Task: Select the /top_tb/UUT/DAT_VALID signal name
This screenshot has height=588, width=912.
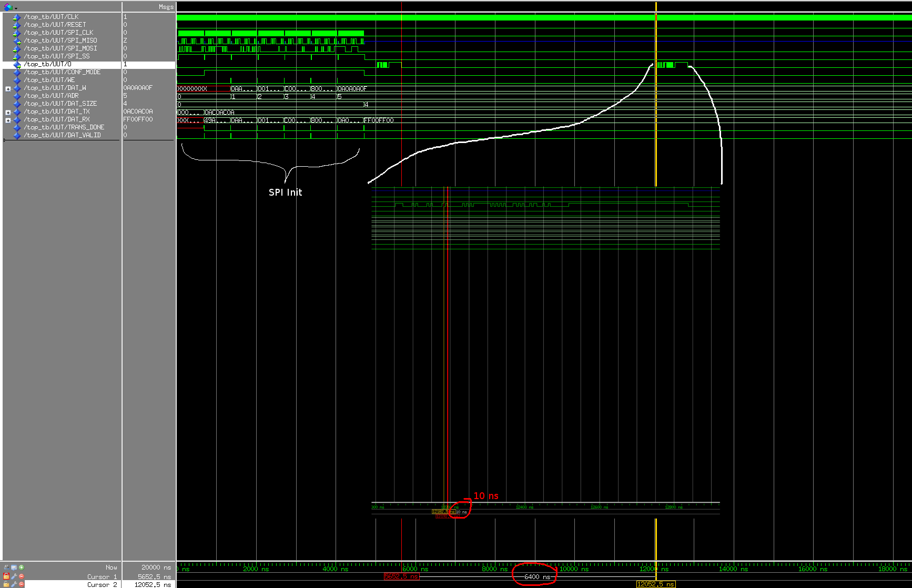Action: point(62,135)
